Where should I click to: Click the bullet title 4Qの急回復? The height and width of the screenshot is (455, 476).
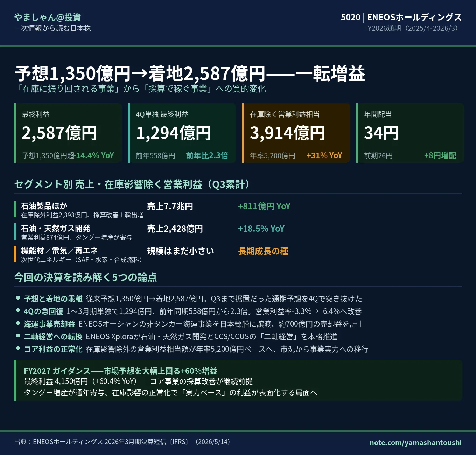pyautogui.click(x=44, y=311)
